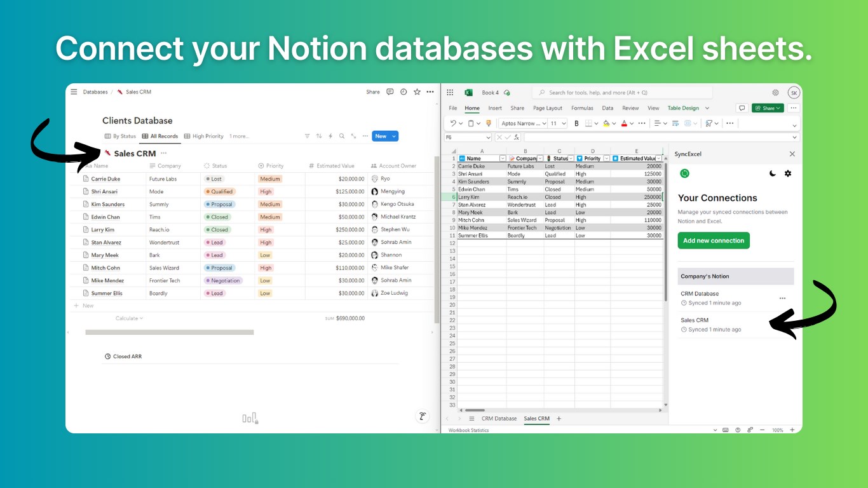Apply bold formatting in Excel
Viewport: 868px width, 488px height.
coord(576,123)
